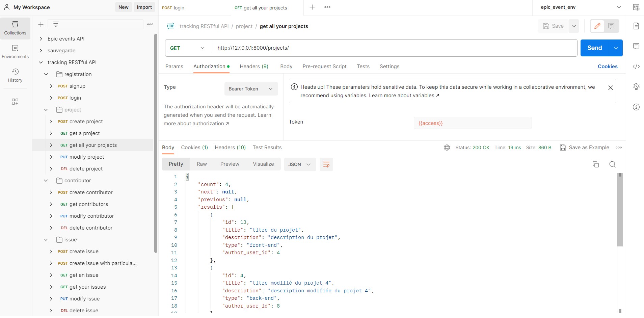Open the request info icon in right sidebar
The image size is (644, 318).
636,107
